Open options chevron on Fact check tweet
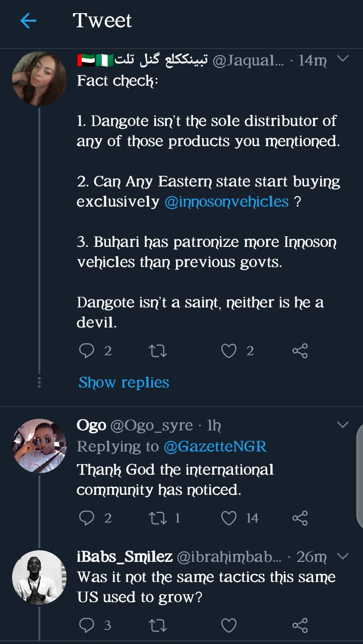The width and height of the screenshot is (363, 644). (343, 59)
